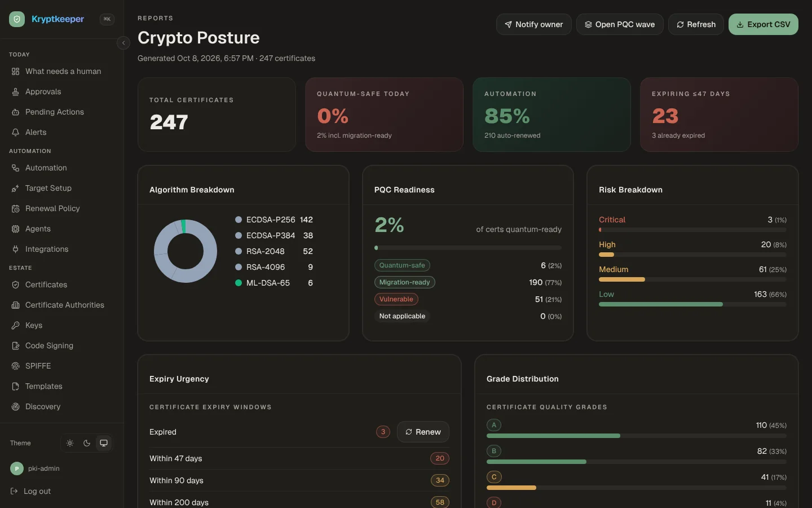Switch to dark theme moon icon
Viewport: 812px width, 508px height.
tap(87, 443)
